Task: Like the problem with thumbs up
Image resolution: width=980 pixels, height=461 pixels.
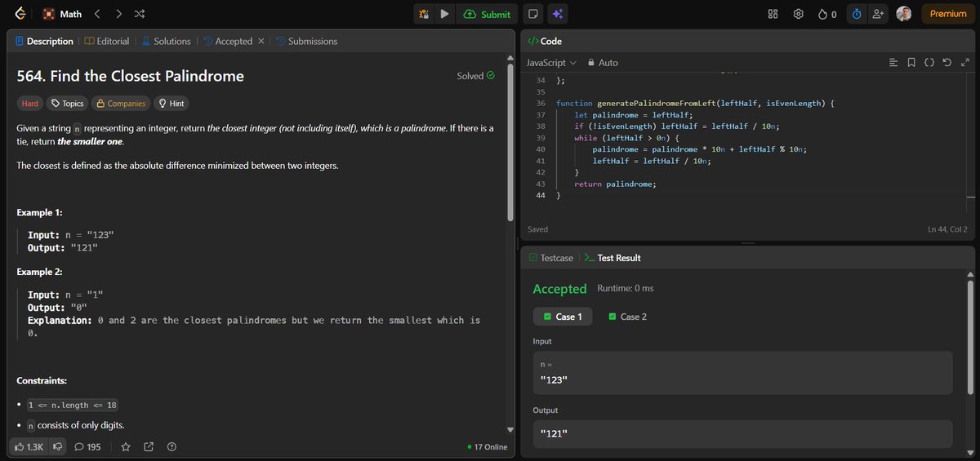Action: click(x=29, y=447)
